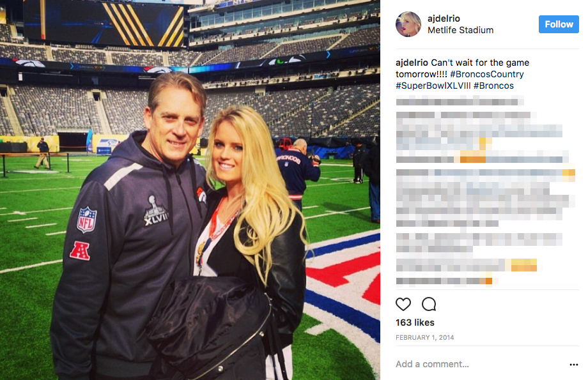
Task: Select the first blurred comment under hashtags
Action: (x=460, y=101)
